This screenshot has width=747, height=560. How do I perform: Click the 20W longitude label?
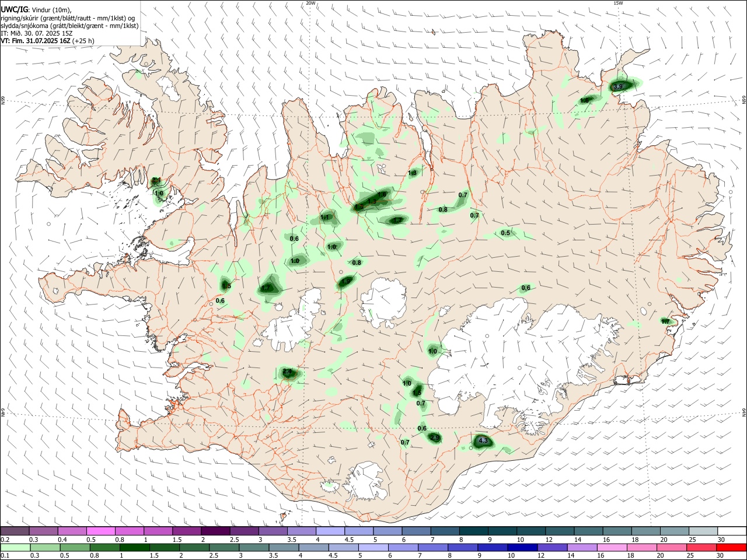310,3
